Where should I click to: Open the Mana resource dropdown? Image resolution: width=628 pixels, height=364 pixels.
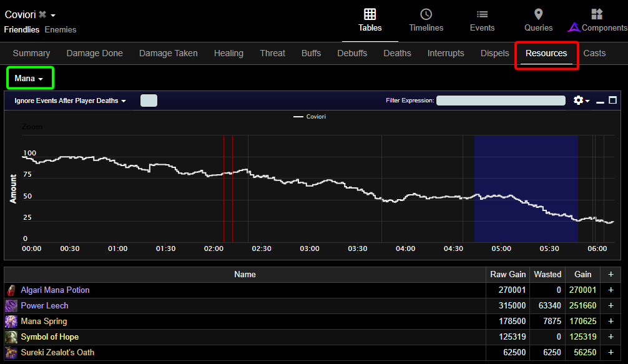29,79
